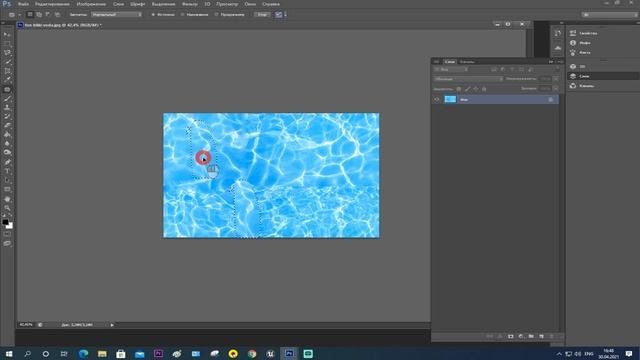Select the Blur tool
The width and height of the screenshot is (640, 360).
pyautogui.click(x=7, y=143)
